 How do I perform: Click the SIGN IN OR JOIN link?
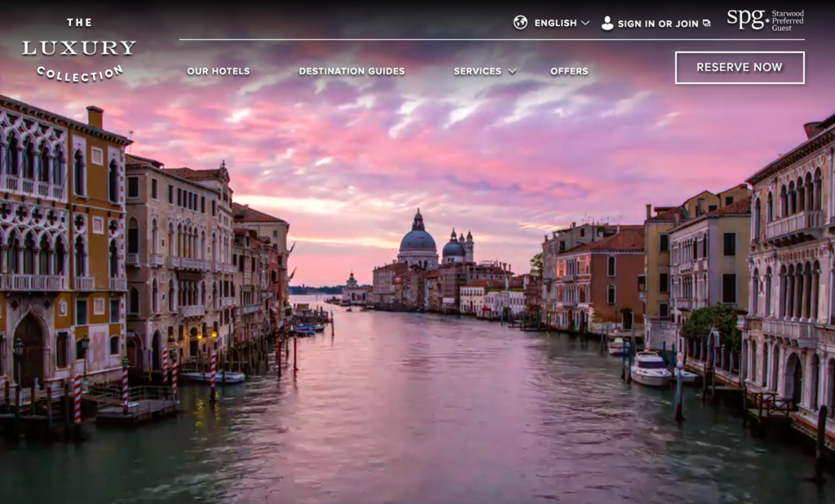click(x=656, y=23)
